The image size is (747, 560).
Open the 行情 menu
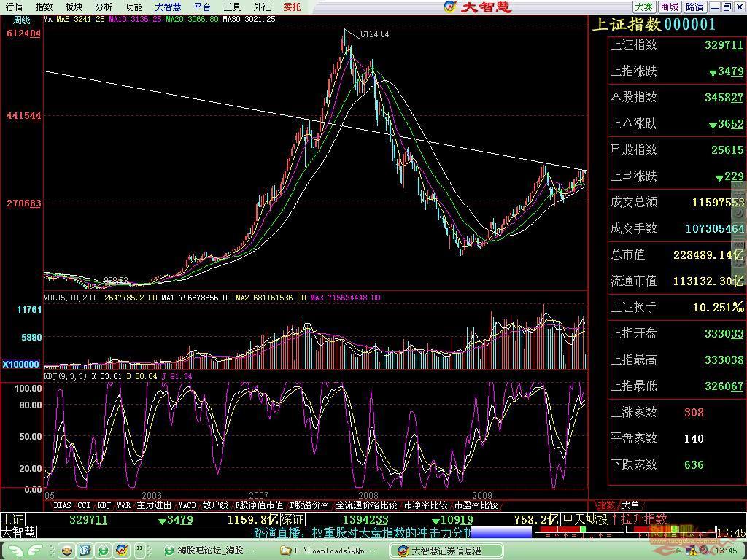click(15, 7)
